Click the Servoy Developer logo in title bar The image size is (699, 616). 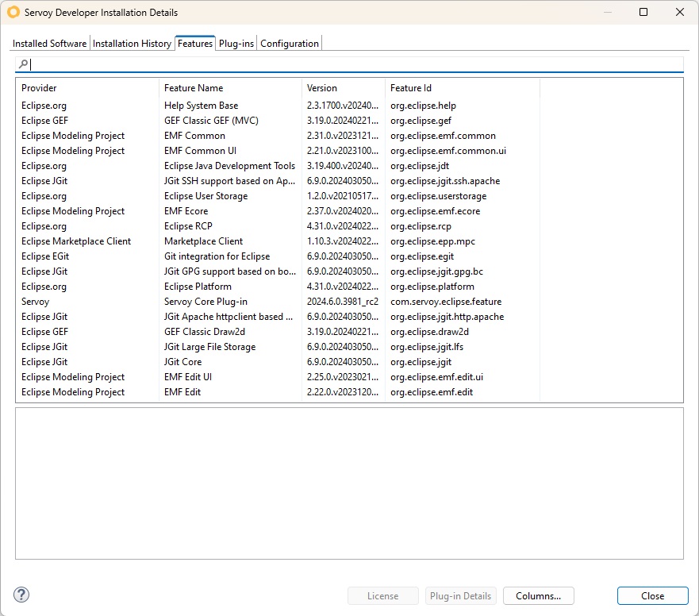point(13,12)
